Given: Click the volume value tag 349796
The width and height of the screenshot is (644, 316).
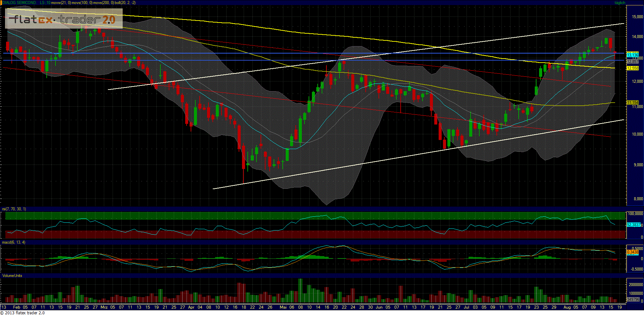Looking at the screenshot, I should 633,299.
